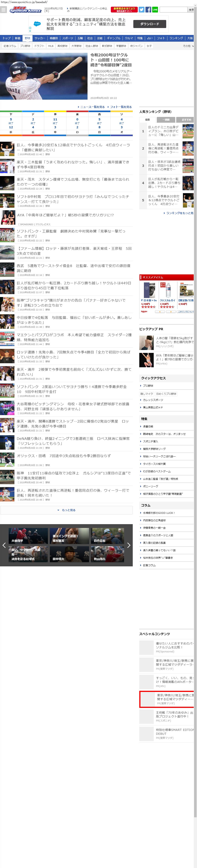Viewport: 197px width, 868px height.
Task: Open article DeNA競り負け、終盤2イニング
Action: click(x=73, y=441)
